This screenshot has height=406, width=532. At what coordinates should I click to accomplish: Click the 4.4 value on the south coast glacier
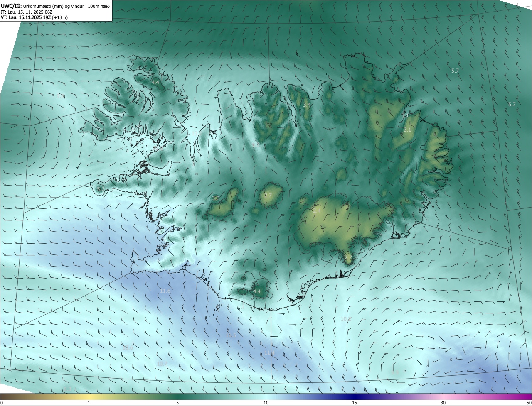click(x=257, y=291)
